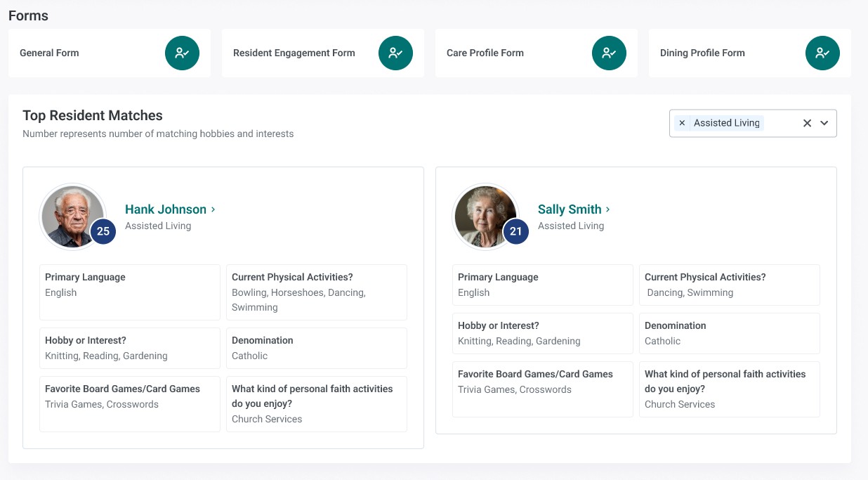The image size is (868, 480).
Task: Select the General Form card
Action: (110, 53)
